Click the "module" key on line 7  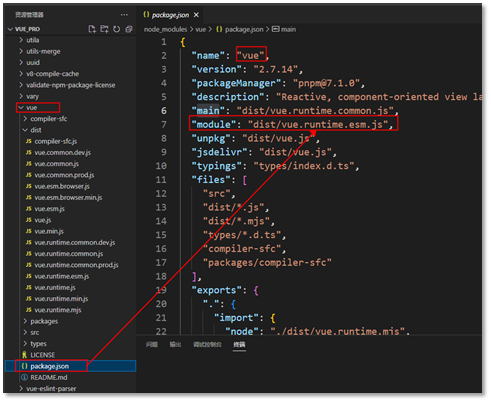214,124
